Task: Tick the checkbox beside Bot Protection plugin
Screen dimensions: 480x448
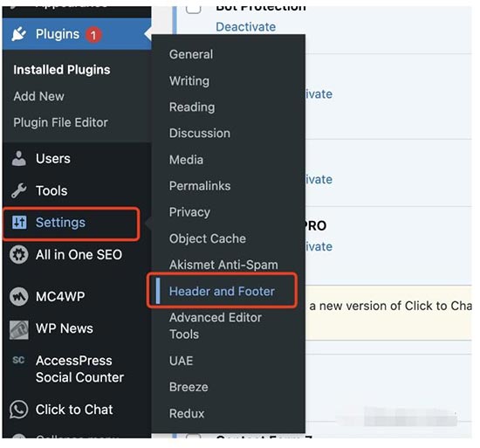Action: click(x=194, y=9)
